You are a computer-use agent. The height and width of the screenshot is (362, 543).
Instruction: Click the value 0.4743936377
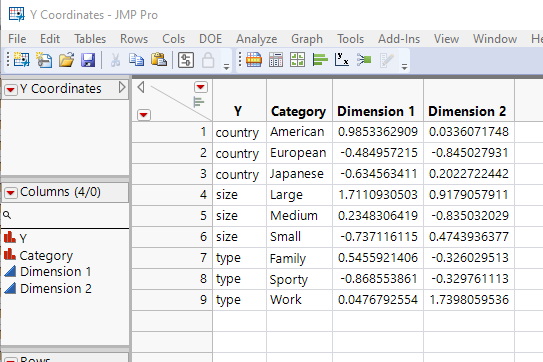(x=469, y=237)
